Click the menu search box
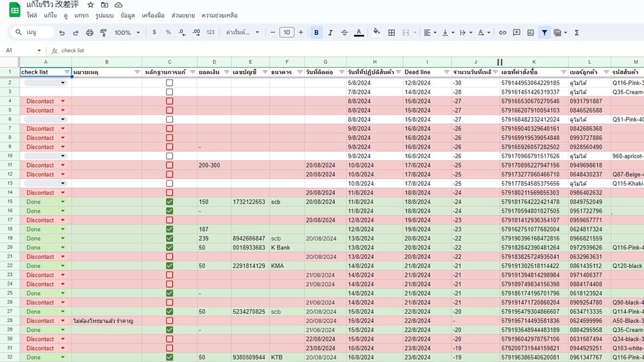The width and height of the screenshot is (644, 362). 33,32
